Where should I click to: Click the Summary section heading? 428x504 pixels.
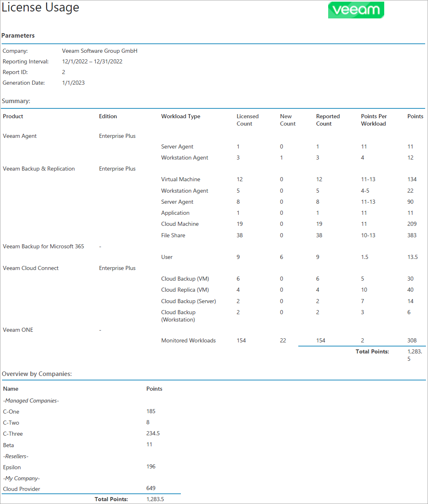click(16, 101)
